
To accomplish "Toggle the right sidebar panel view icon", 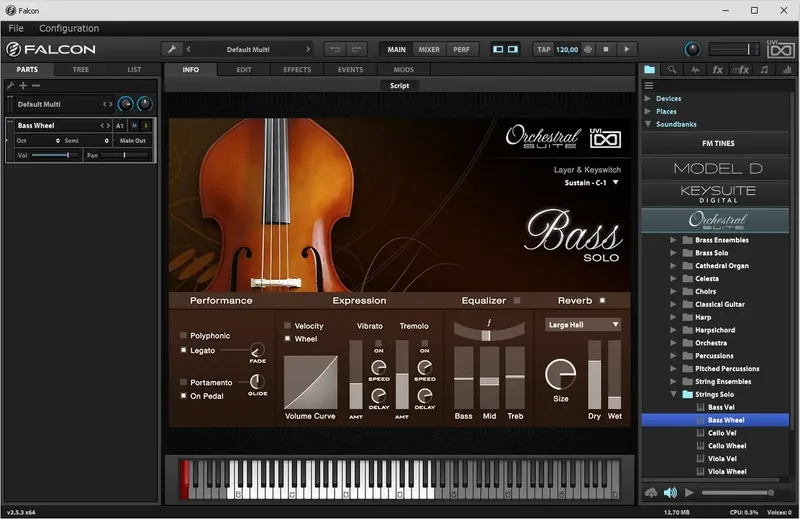I will click(513, 50).
